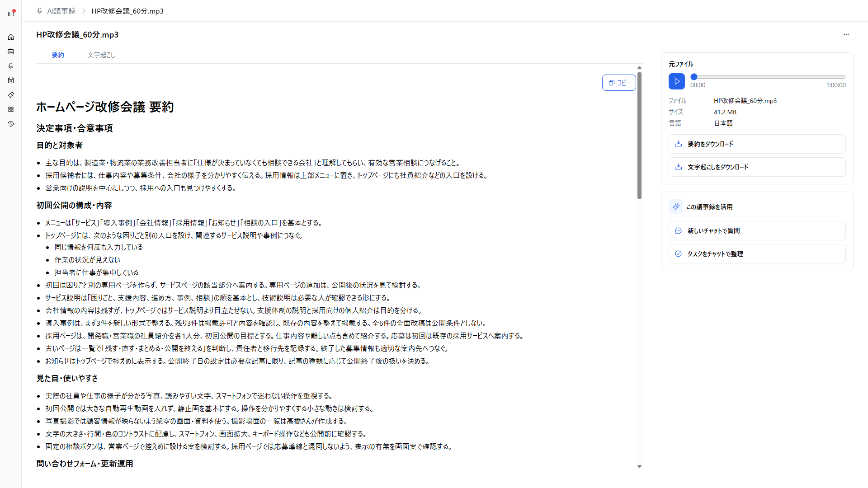Switch to the 文字起こし tab
868x488 pixels.
point(101,55)
